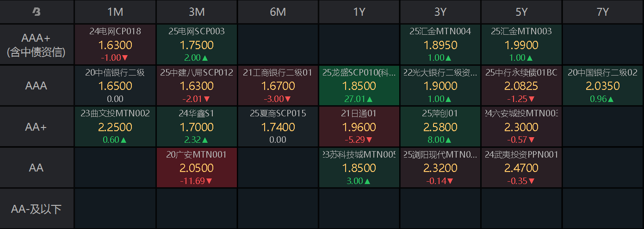Open the 25龙盛SCP010 bond cell
Screen dimensions: 644x229
coord(359,86)
